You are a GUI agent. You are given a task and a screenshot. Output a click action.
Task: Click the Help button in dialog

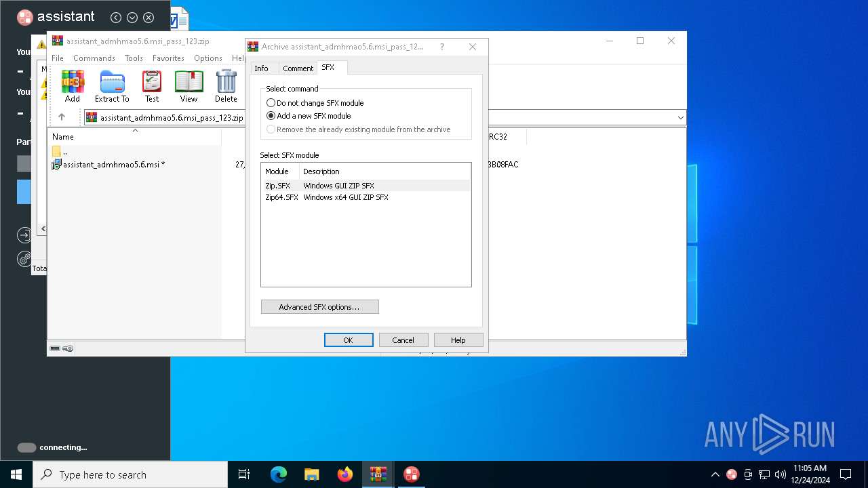[x=458, y=340]
